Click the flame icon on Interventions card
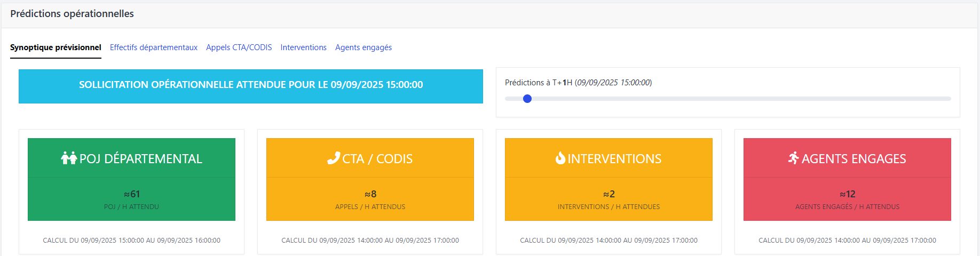Viewport: 980px width, 256px height. (560, 158)
